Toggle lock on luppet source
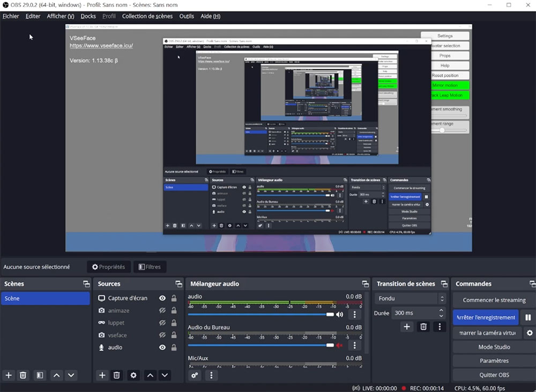 click(174, 323)
